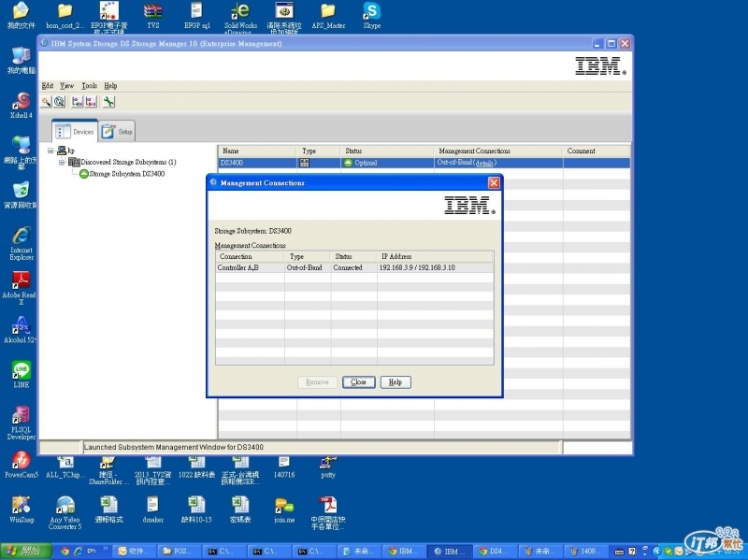Click the Connection column header in dialog
This screenshot has height=560, width=748.
click(x=250, y=256)
